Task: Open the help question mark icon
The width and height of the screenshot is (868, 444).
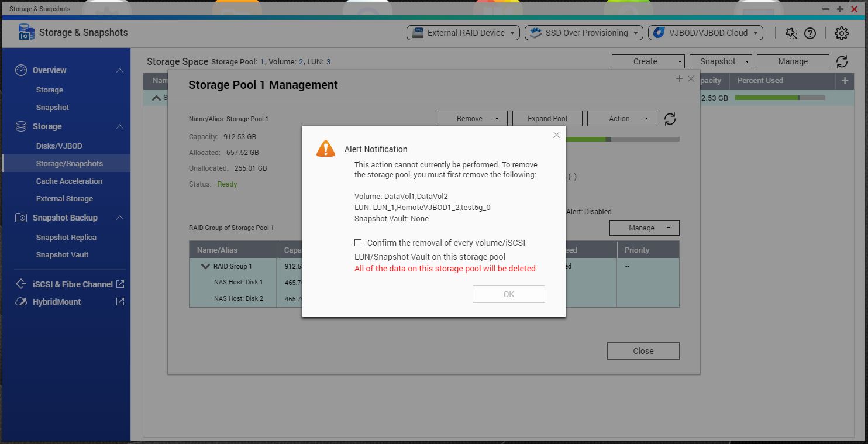Action: (x=810, y=33)
